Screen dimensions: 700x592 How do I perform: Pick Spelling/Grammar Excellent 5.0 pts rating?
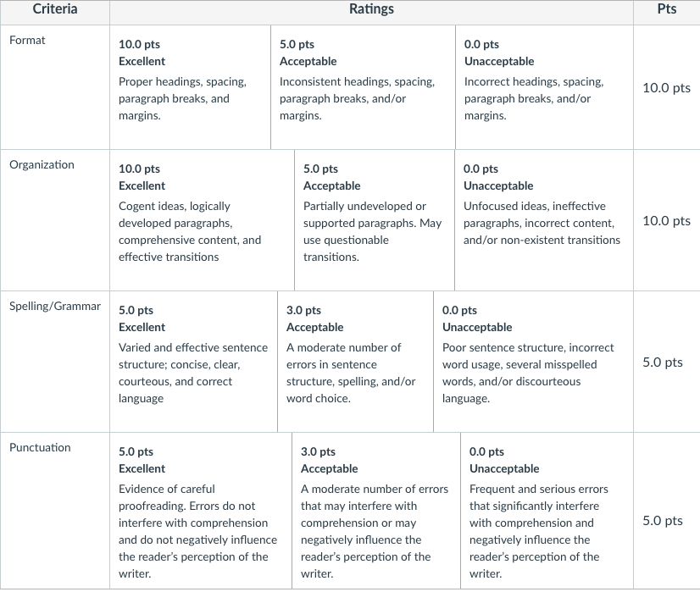coord(194,362)
